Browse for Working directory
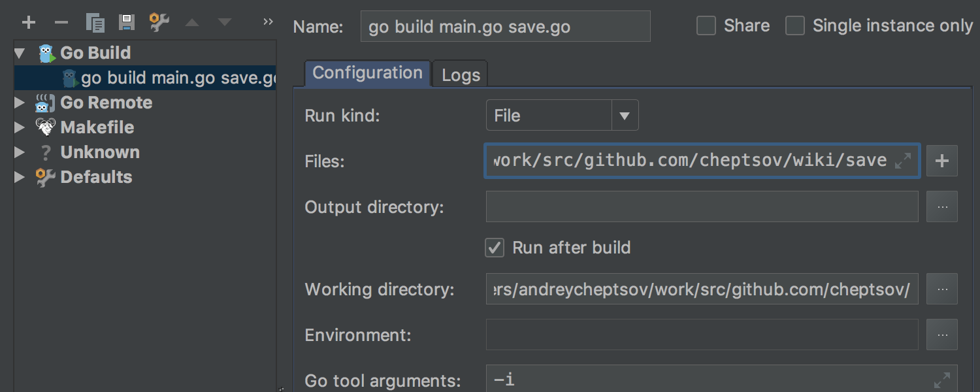The height and width of the screenshot is (392, 980). (942, 289)
